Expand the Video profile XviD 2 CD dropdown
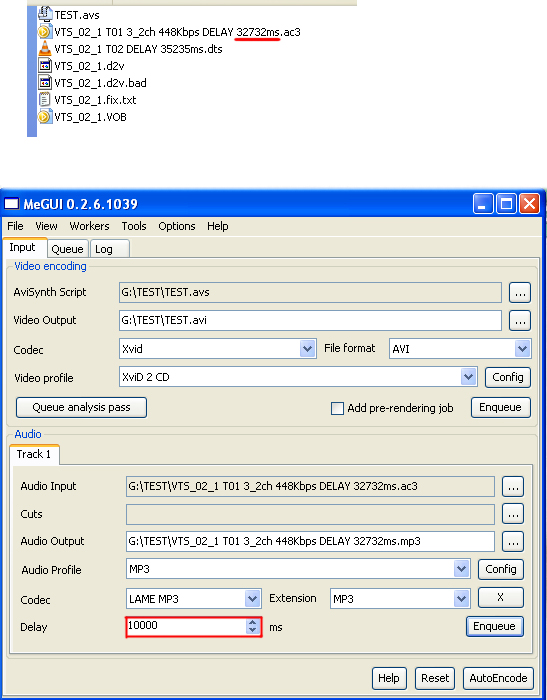The height and width of the screenshot is (700, 547). click(x=468, y=377)
